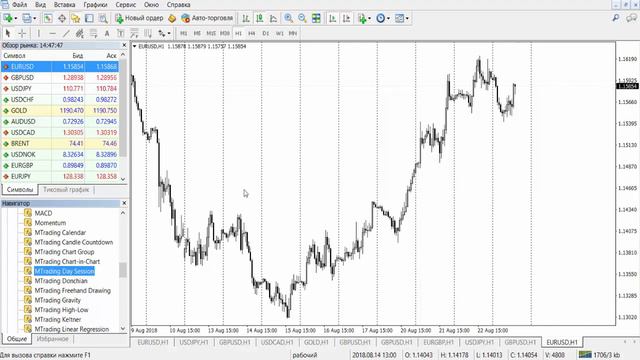Viewport: 640px width, 360px height.
Task: Switch timeframe to D1
Action: (x=266, y=33)
